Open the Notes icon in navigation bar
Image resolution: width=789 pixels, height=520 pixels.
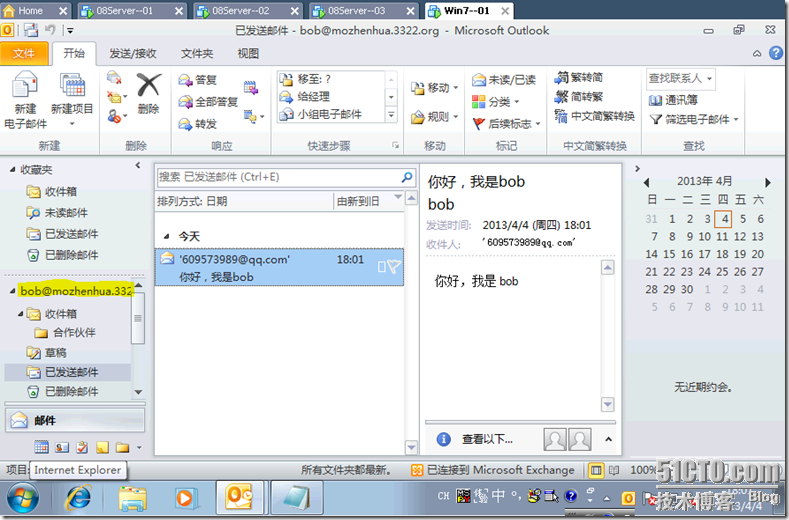(x=102, y=447)
